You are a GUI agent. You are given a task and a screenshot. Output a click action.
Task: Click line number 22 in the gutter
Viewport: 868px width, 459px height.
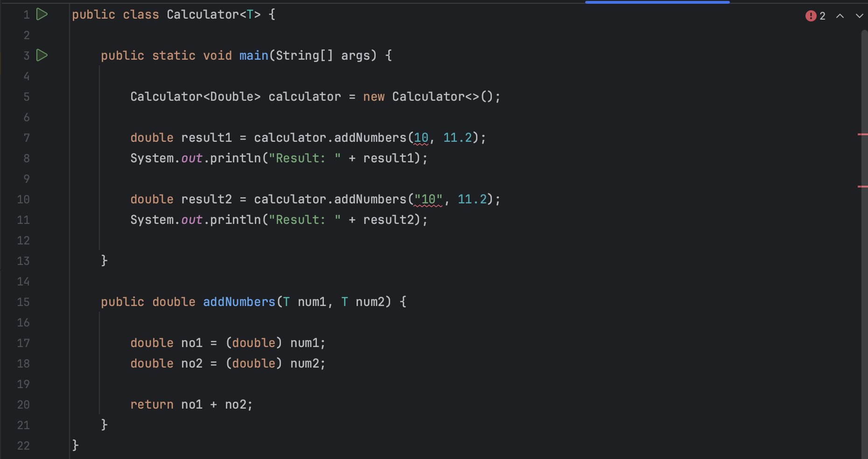coord(23,446)
